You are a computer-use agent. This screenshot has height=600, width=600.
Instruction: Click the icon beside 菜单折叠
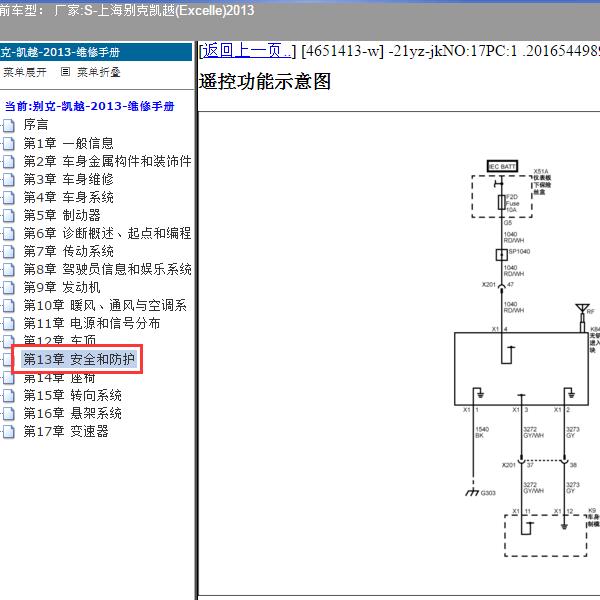65,72
